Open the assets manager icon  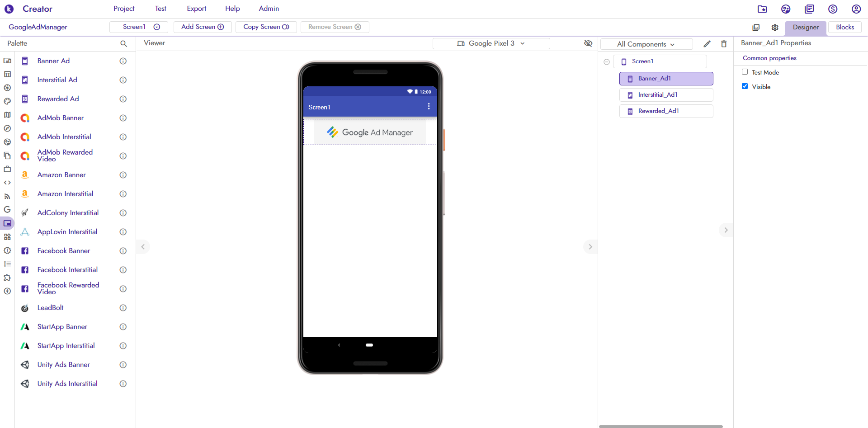[x=756, y=28]
